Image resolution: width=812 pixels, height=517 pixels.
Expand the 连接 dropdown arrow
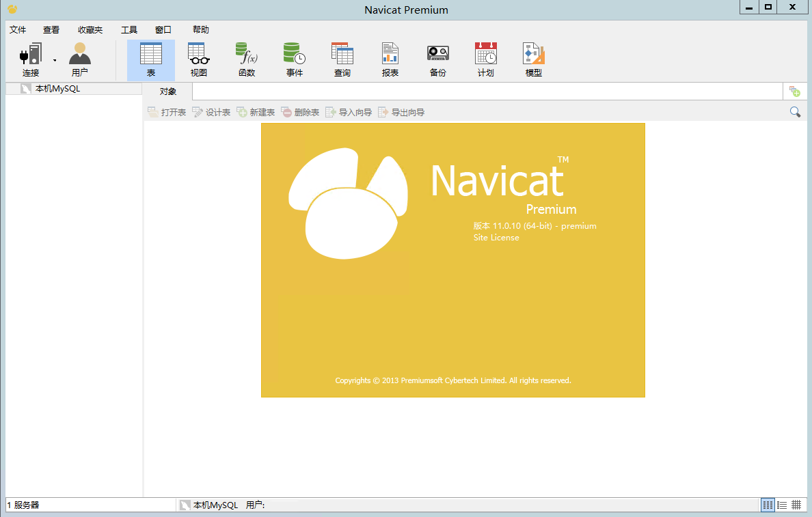55,61
